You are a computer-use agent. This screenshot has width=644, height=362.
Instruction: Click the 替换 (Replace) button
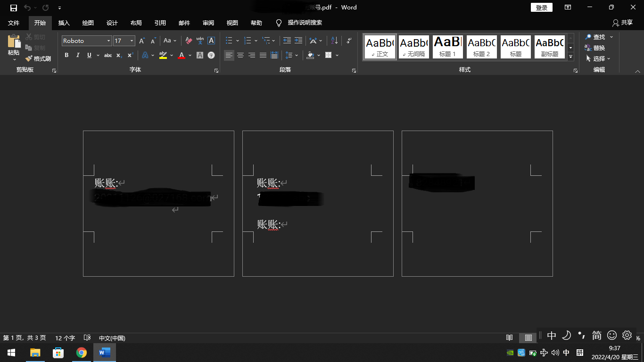[x=595, y=48]
